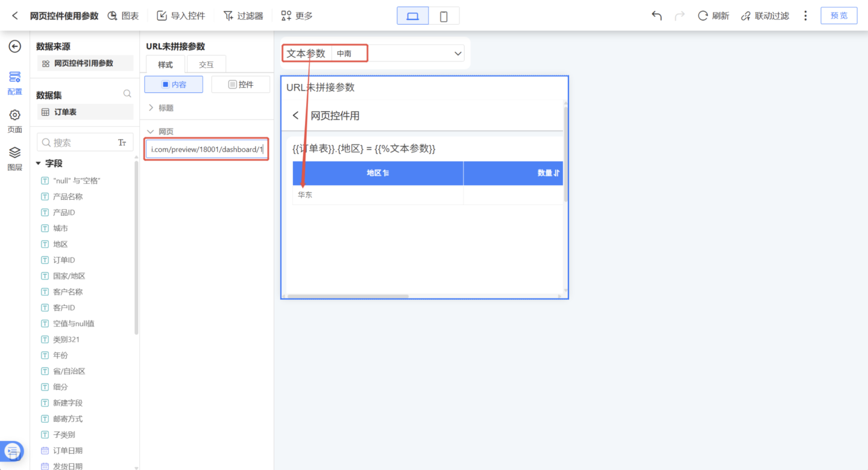Open the 图表 chart menu

pos(123,16)
